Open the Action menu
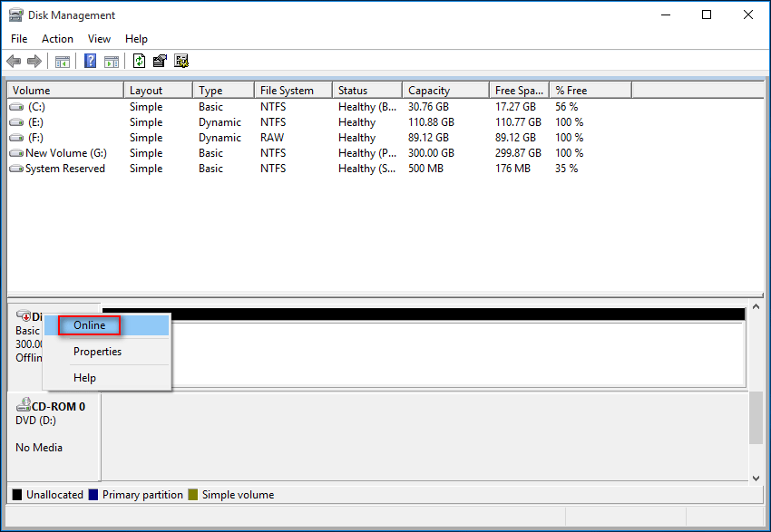This screenshot has height=532, width=771. pyautogui.click(x=57, y=39)
